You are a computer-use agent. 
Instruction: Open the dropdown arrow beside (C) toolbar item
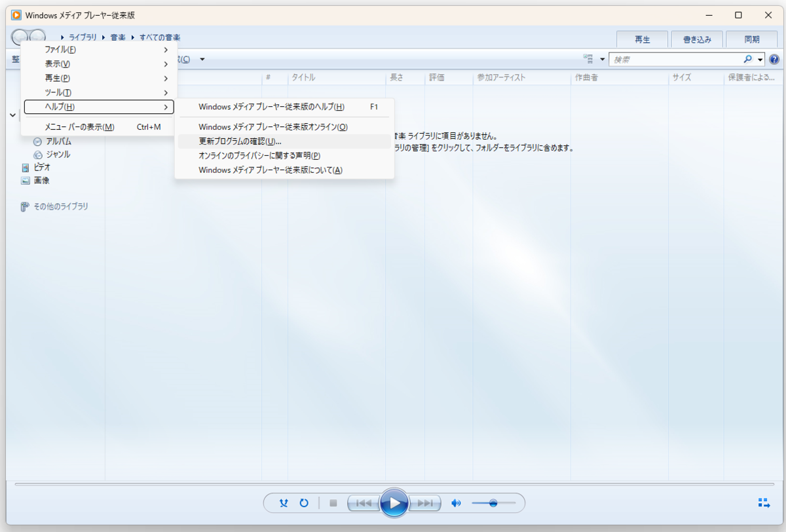click(202, 60)
